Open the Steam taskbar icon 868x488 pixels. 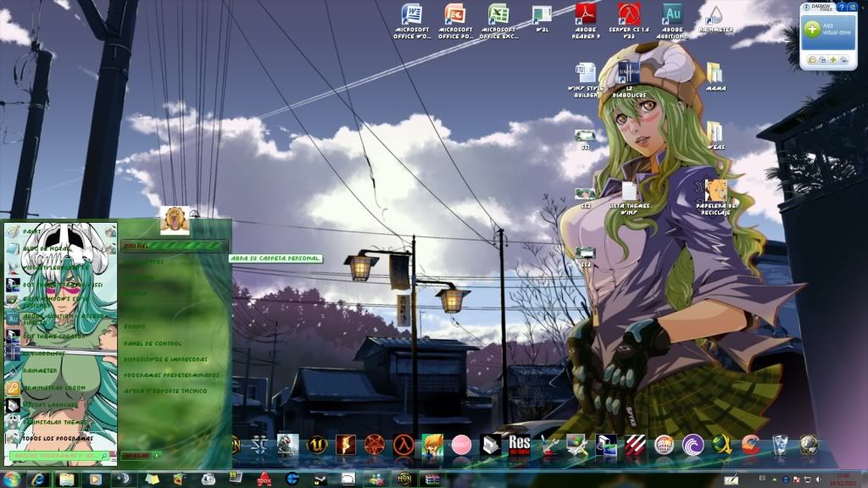[320, 480]
